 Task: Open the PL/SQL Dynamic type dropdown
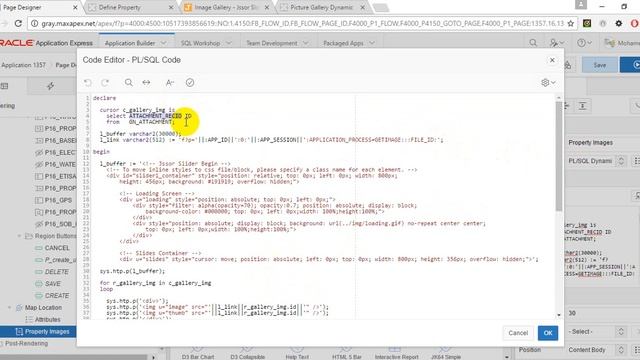(x=597, y=161)
